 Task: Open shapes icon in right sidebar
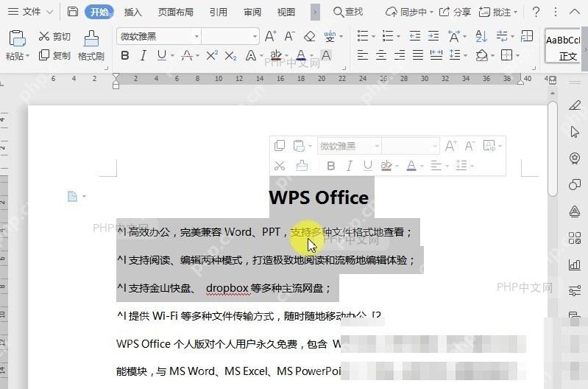[x=575, y=184]
